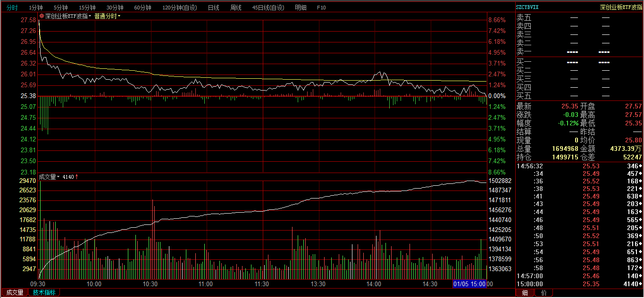Click the 持仓 value 1499715
Image resolution: width=644 pixels, height=298 pixels.
tap(565, 157)
